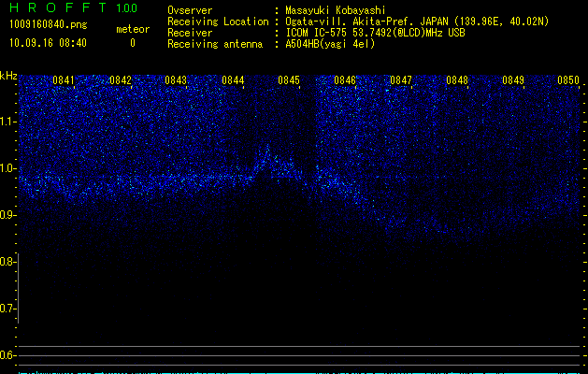Image resolution: width=588 pixels, height=374 pixels.
Task: Click the 0849 time marker
Action: [513, 80]
